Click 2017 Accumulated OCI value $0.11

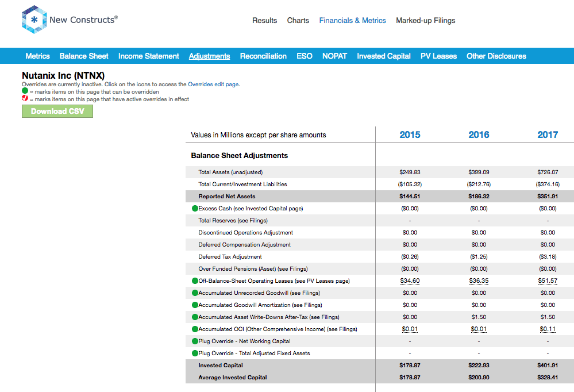point(548,329)
